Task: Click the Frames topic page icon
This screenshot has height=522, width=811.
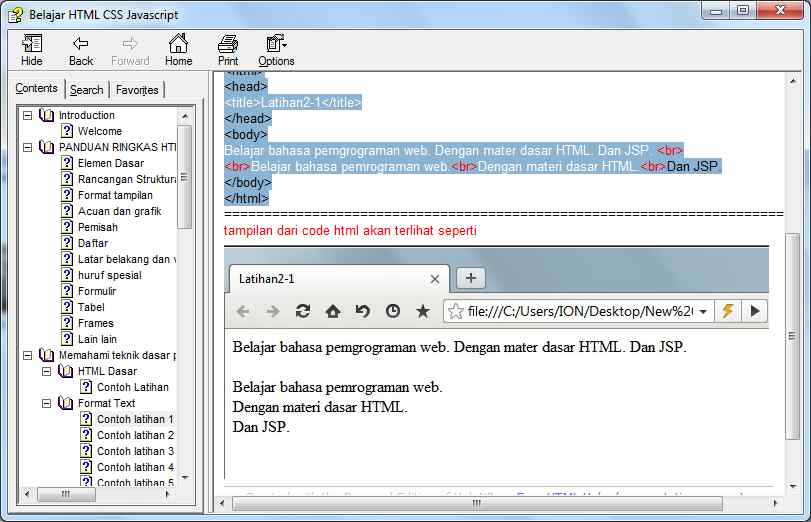Action: [x=67, y=323]
